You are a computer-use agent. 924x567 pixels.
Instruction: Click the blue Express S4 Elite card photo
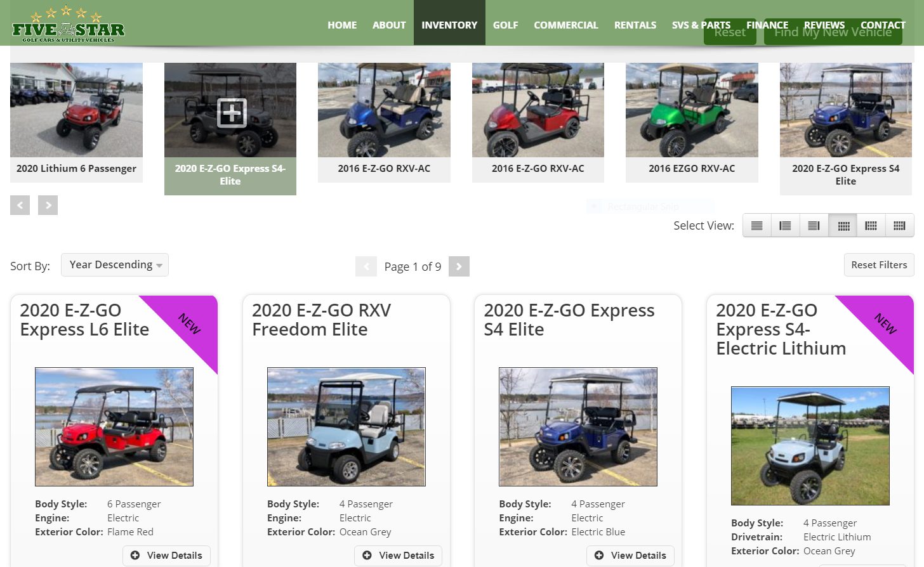[x=578, y=427]
